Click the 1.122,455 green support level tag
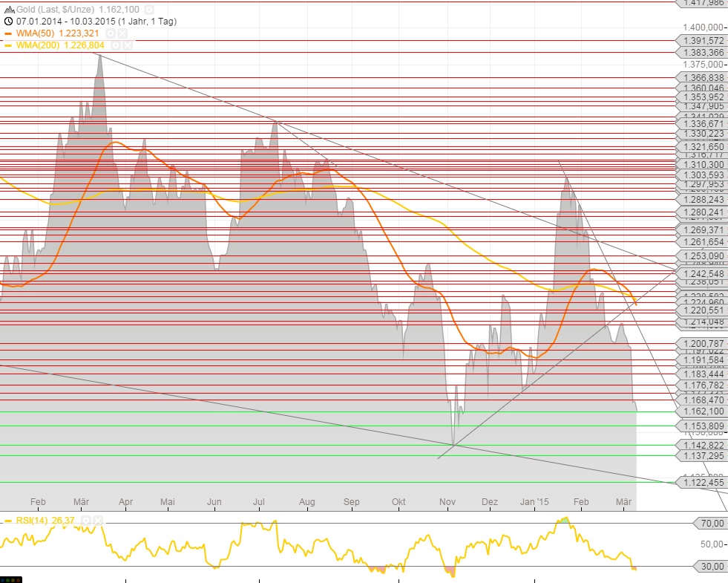The width and height of the screenshot is (728, 583). [701, 482]
